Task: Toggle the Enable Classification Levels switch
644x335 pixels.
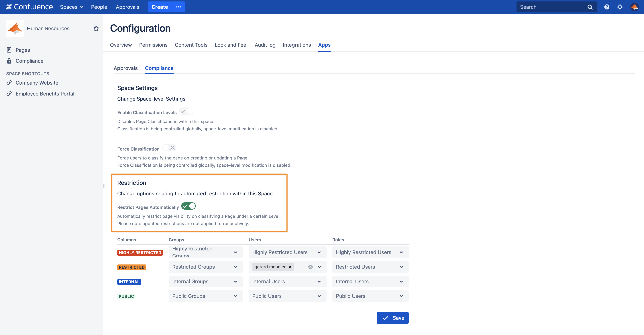Action: point(186,111)
